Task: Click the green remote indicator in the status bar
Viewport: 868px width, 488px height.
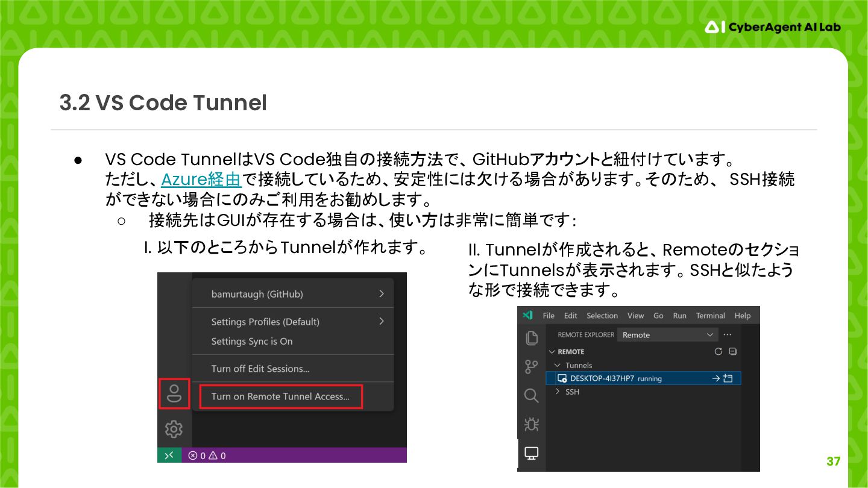Action: [x=169, y=455]
